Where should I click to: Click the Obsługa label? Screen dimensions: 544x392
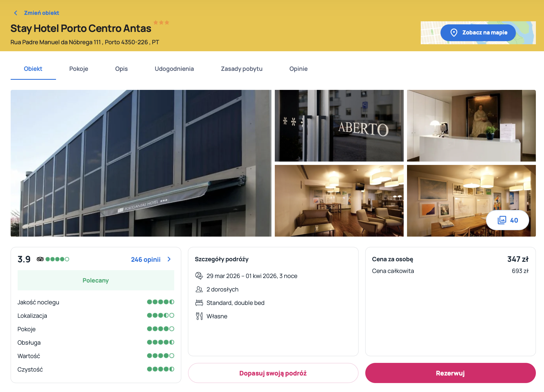29,343
